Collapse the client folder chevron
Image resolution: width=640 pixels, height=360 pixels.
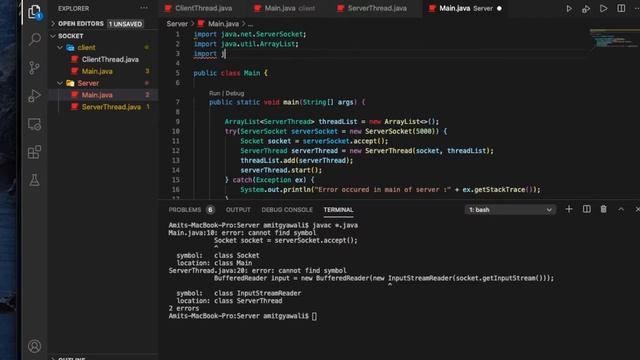point(60,48)
